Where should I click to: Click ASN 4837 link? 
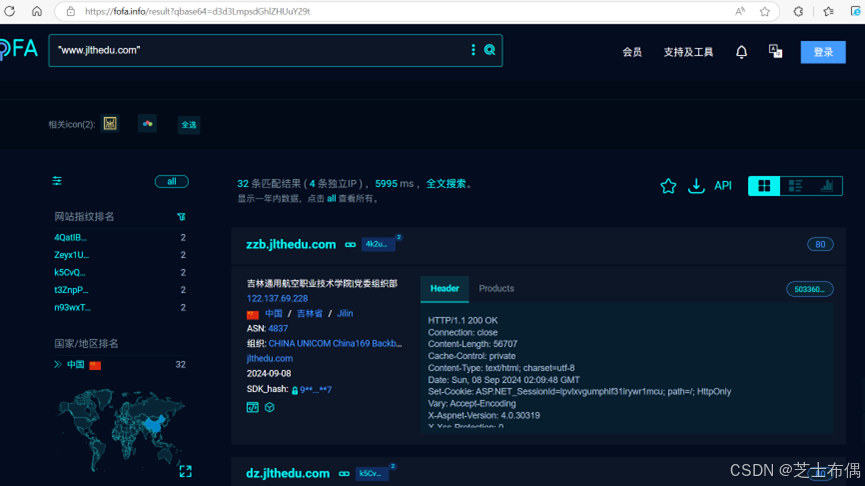pos(278,328)
